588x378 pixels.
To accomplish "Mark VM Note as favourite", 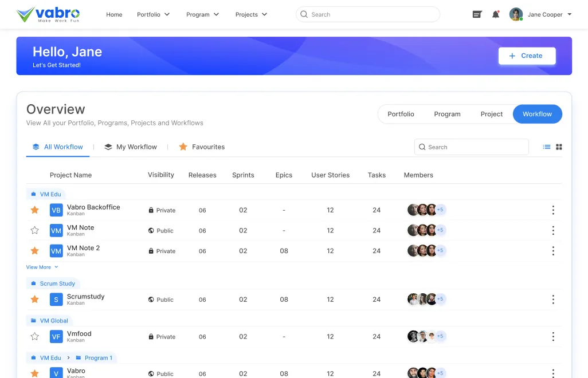I will click(x=34, y=230).
